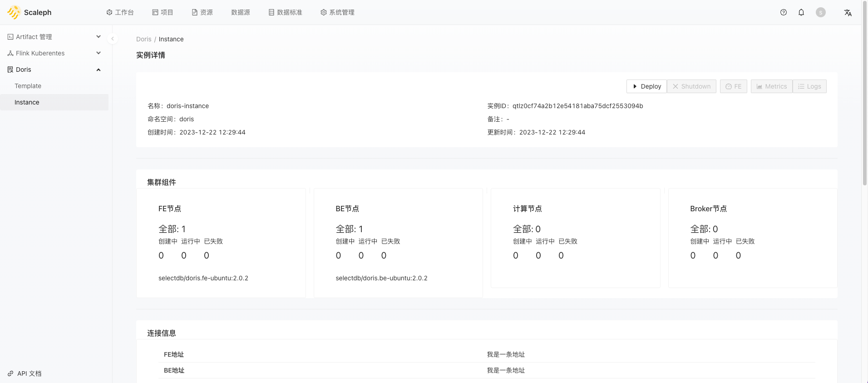Open the 项目 menu

(163, 12)
